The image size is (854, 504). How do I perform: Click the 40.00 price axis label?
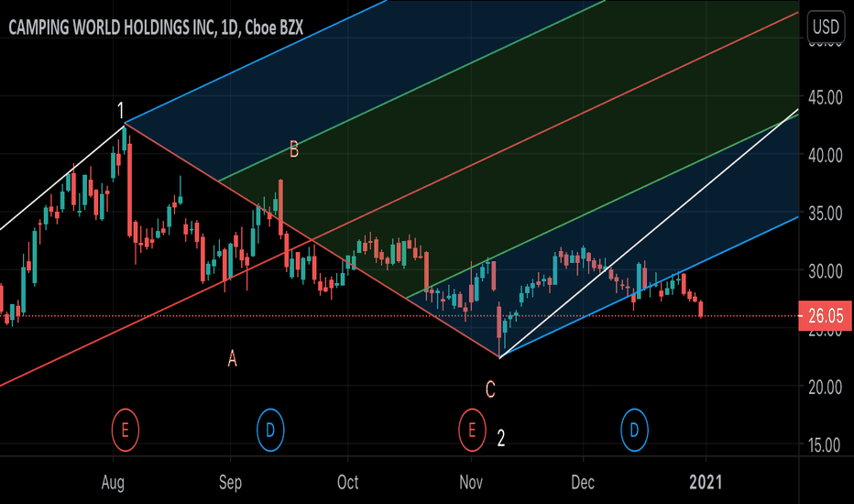click(x=825, y=155)
